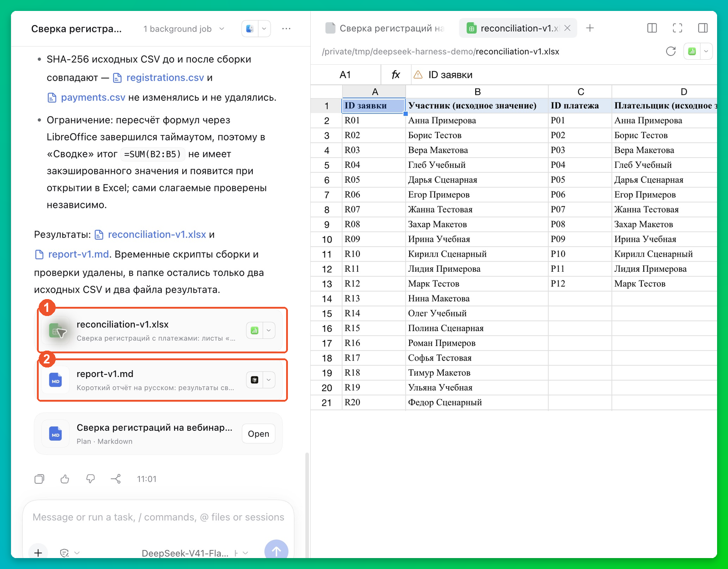Open the registrations.csv link

pos(165,78)
